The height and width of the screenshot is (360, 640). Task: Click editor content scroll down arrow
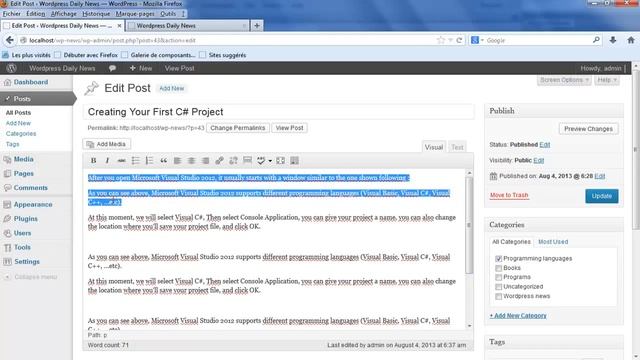tap(469, 326)
